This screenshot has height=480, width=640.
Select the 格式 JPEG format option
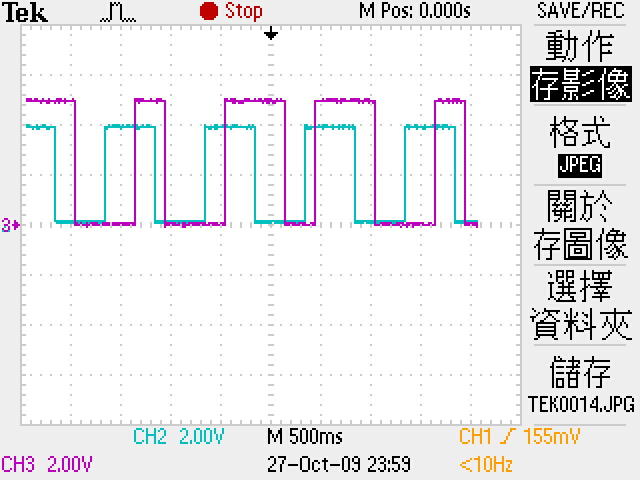(580, 147)
